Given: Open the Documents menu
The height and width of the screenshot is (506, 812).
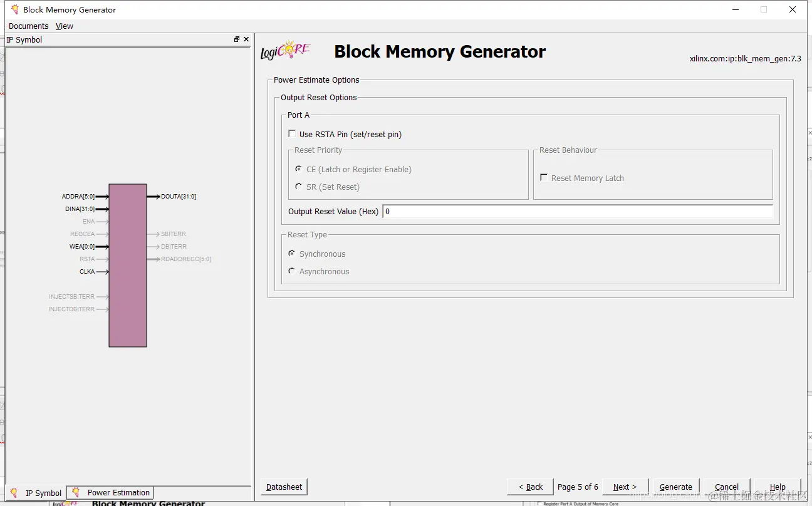Looking at the screenshot, I should tap(29, 26).
